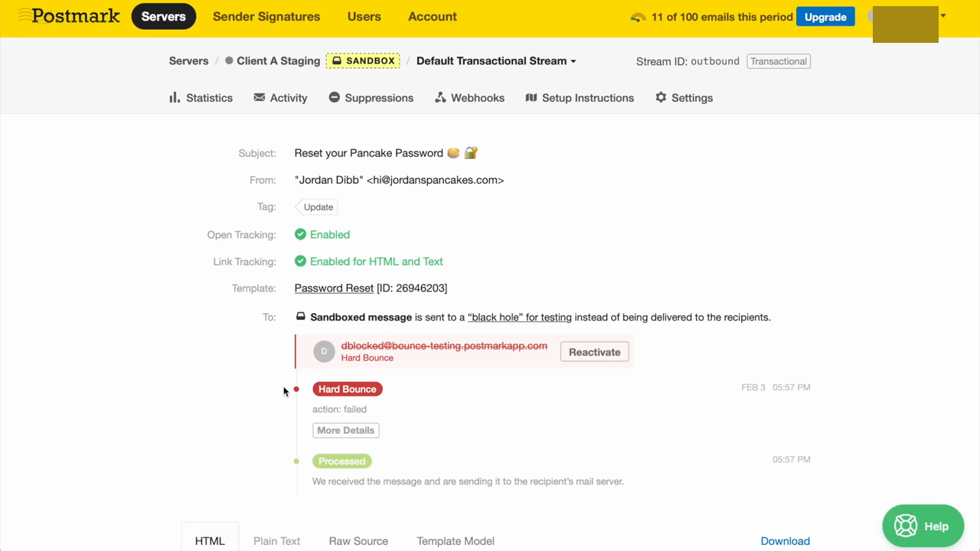The height and width of the screenshot is (551, 980).
Task: Click the Link Tracking green check icon
Action: click(x=300, y=261)
